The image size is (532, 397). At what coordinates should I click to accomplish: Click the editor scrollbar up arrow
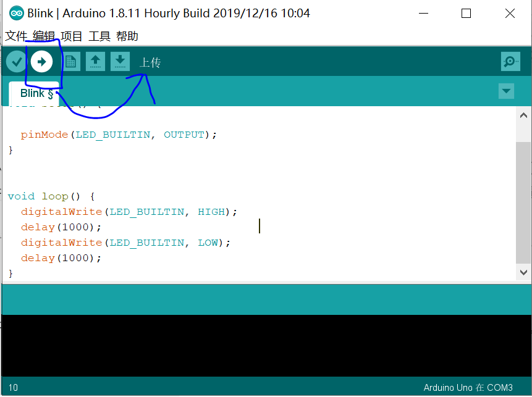523,115
